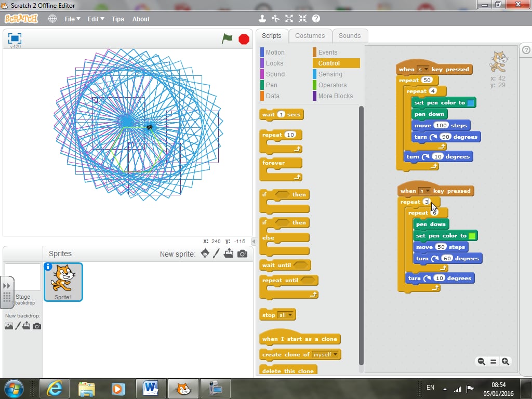532x399 pixels.
Task: Reset scripts area zoom
Action: click(494, 362)
